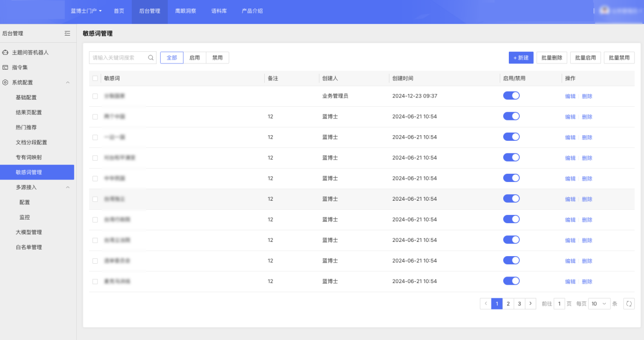This screenshot has width=644, height=340.
Task: Go to the next page with the right arrow
Action: click(x=531, y=304)
